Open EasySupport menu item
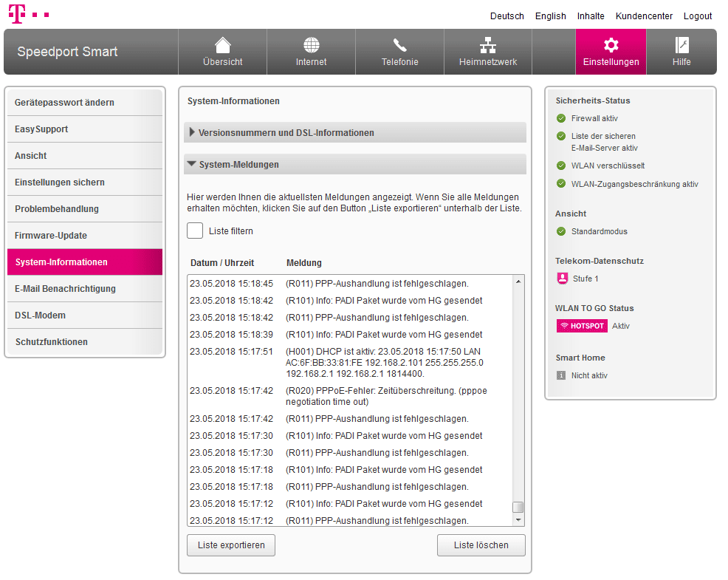The image size is (728, 580). pos(85,129)
